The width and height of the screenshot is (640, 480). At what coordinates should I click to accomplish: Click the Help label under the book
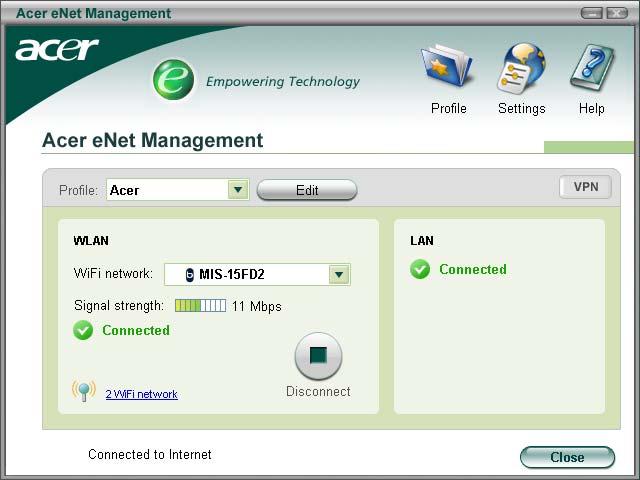click(x=591, y=109)
